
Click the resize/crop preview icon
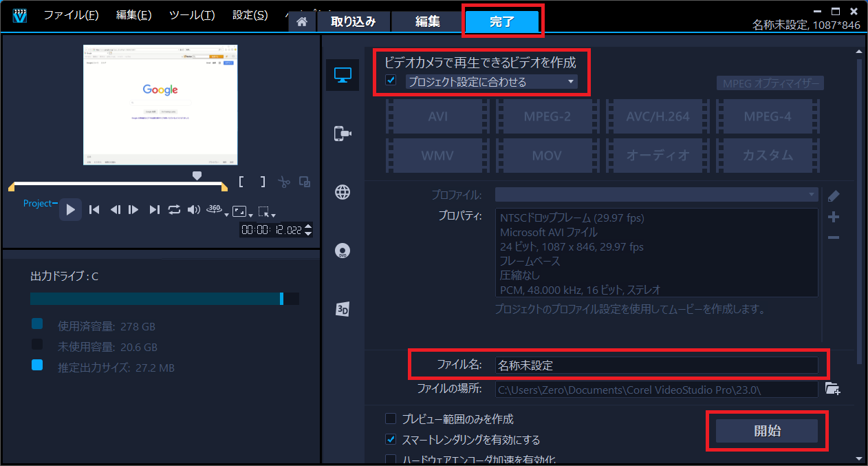239,210
